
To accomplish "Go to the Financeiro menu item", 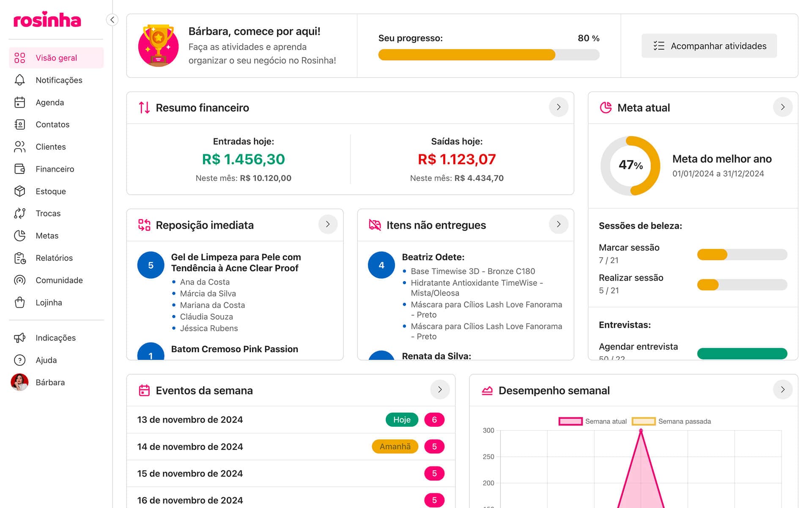I will (55, 169).
